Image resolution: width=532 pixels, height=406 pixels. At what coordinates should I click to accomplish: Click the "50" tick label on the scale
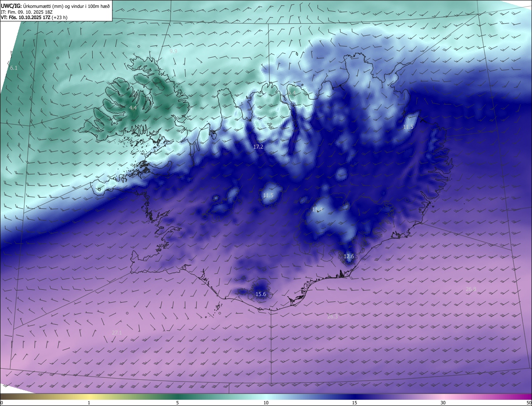click(x=529, y=403)
